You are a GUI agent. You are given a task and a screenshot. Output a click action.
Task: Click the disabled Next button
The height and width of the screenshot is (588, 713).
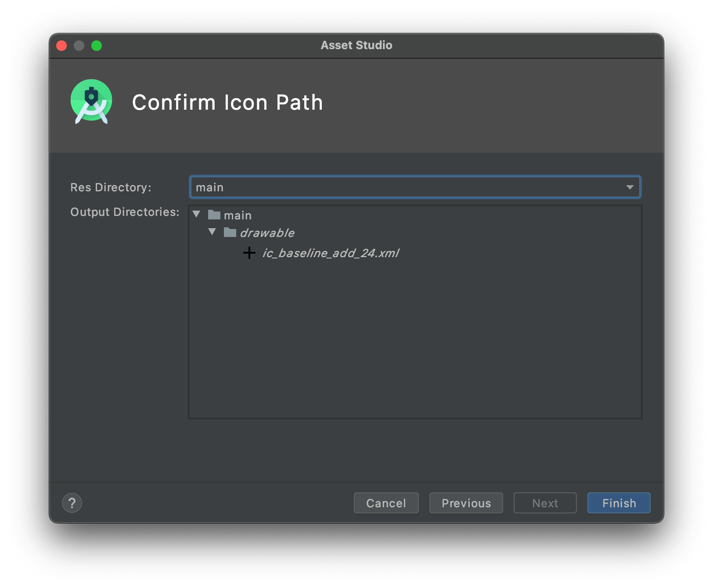tap(545, 503)
